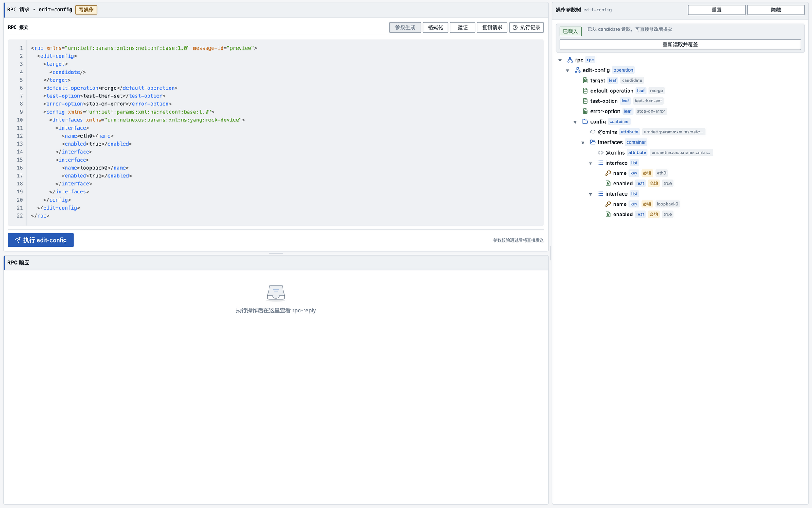Click the attribute icon beside urn:ietf @xmlns

tap(593, 132)
